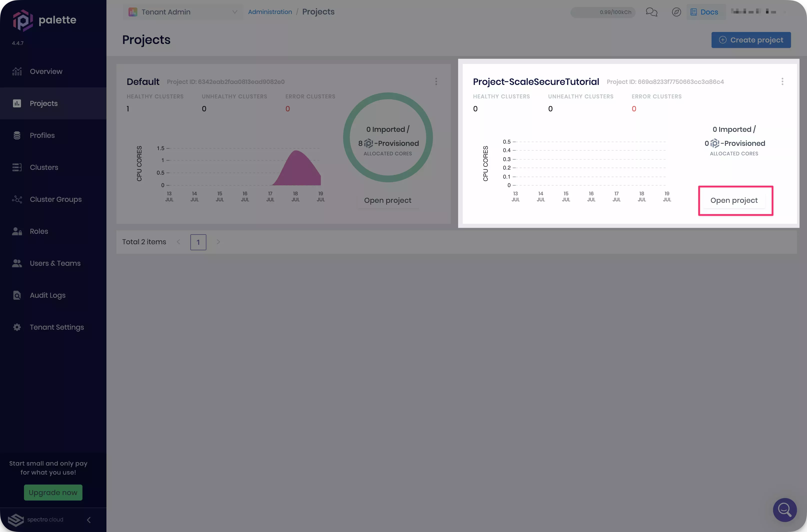The height and width of the screenshot is (532, 807).
Task: Follow the Administration breadcrumb link
Action: point(270,12)
